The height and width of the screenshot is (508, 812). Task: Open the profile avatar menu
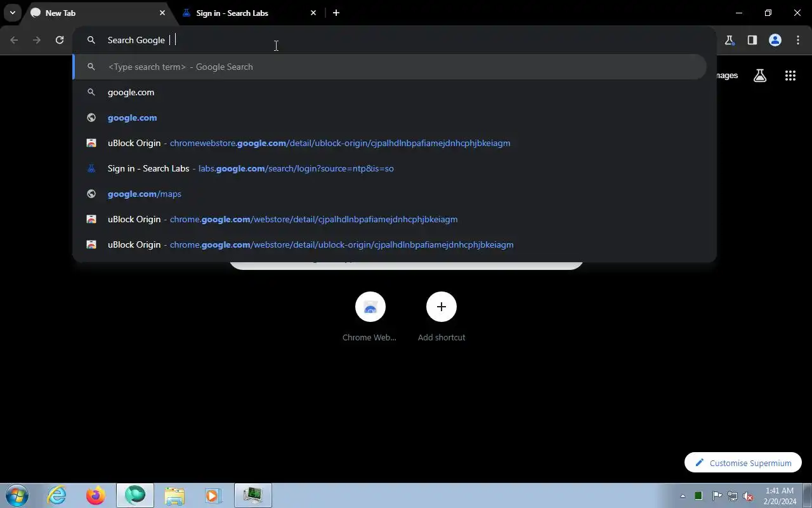coord(775,40)
